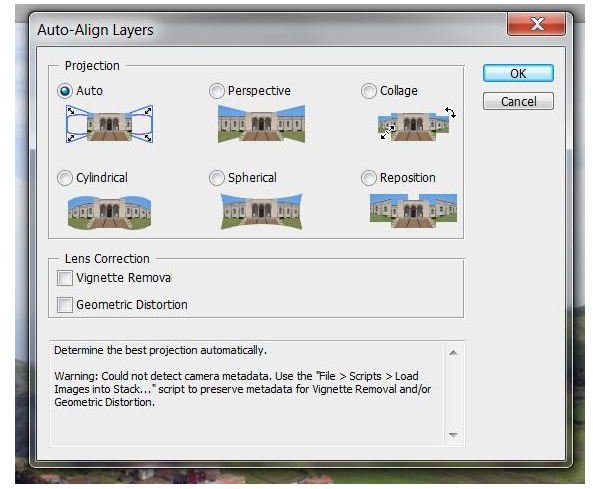This screenshot has height=489, width=593.
Task: Close the Auto-Align Layers dialog
Action: (x=536, y=24)
